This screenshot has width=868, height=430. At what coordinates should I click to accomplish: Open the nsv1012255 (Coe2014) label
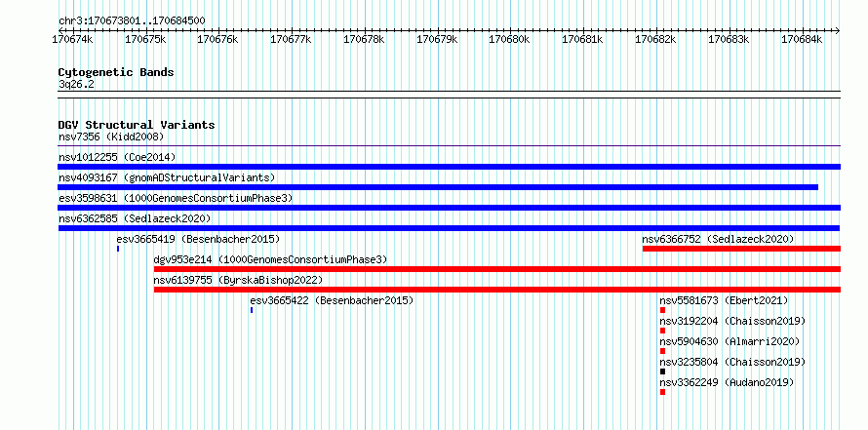tap(117, 157)
